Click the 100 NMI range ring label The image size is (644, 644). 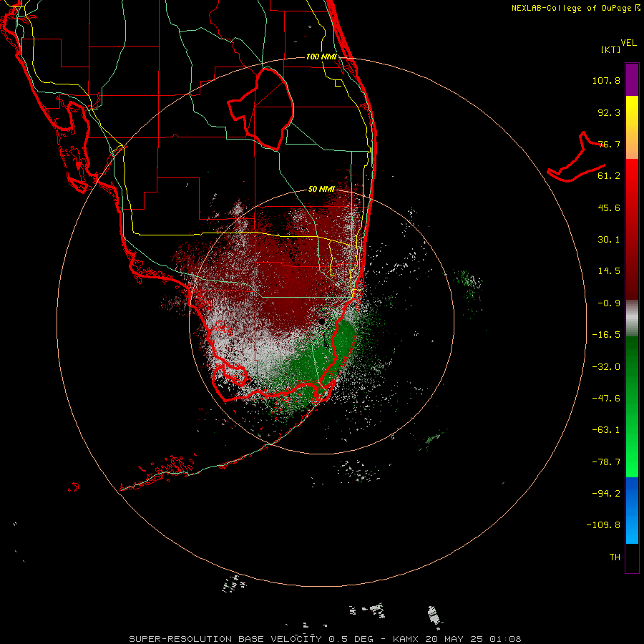click(x=321, y=57)
